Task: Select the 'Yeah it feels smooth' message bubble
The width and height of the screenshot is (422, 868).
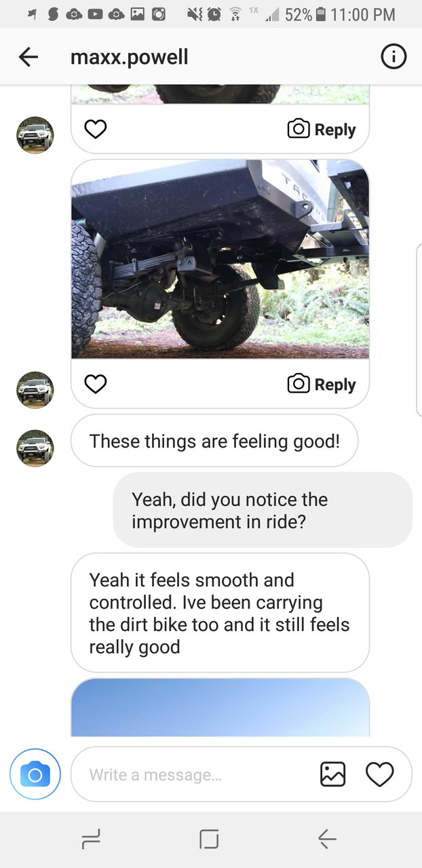Action: pyautogui.click(x=220, y=613)
